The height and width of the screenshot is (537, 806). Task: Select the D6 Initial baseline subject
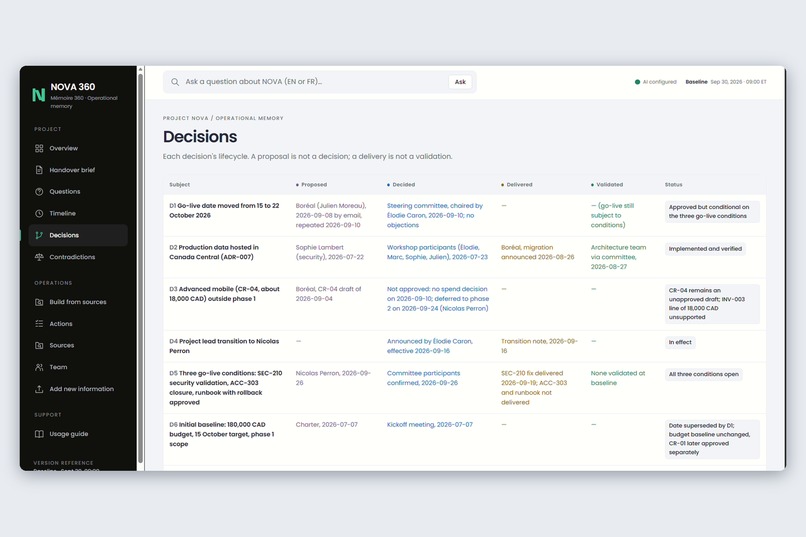click(222, 434)
